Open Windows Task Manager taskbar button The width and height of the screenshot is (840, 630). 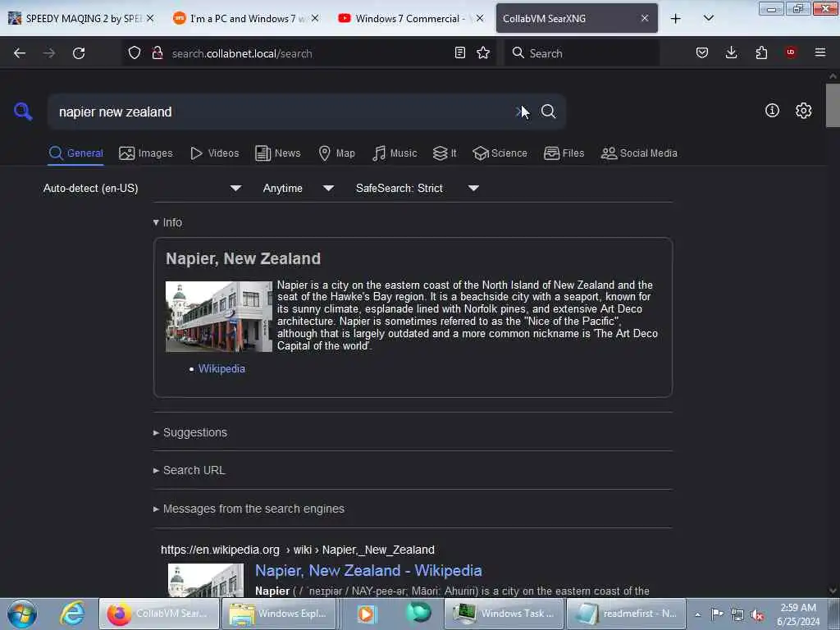click(504, 614)
